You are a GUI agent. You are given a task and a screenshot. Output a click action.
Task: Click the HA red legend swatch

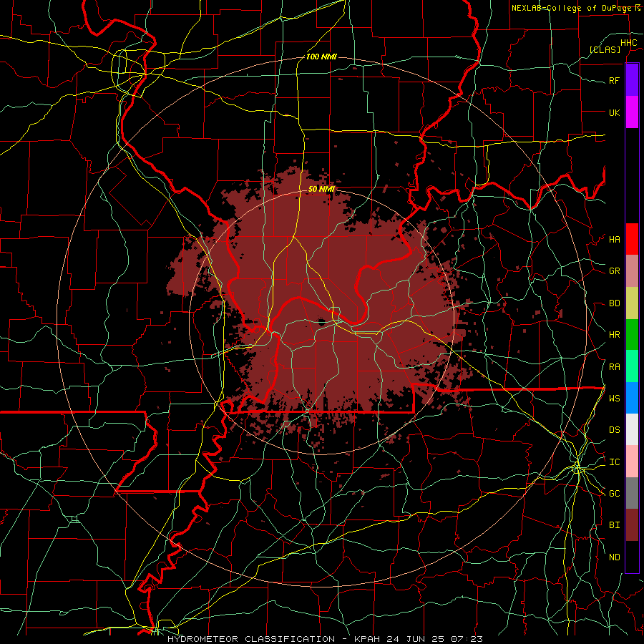coord(632,239)
